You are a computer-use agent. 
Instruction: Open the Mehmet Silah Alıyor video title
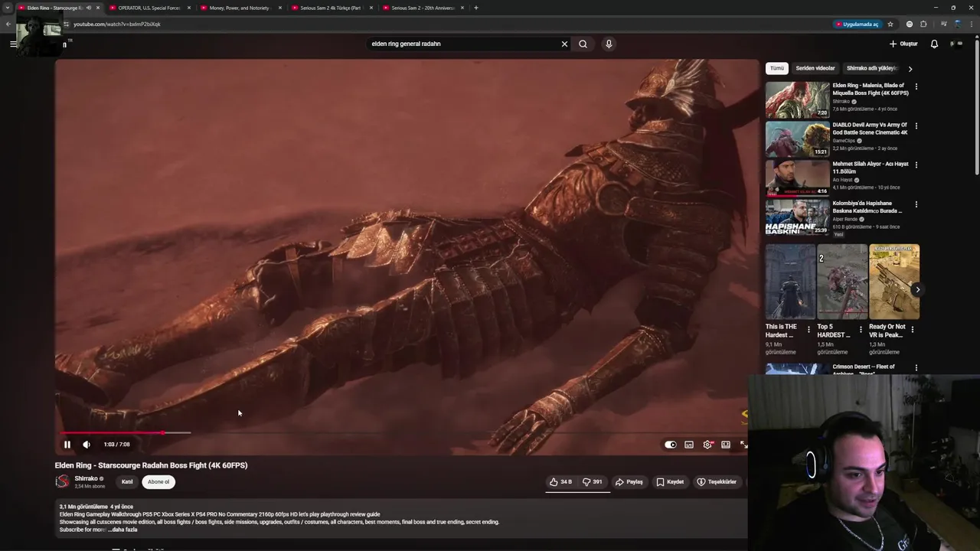870,168
